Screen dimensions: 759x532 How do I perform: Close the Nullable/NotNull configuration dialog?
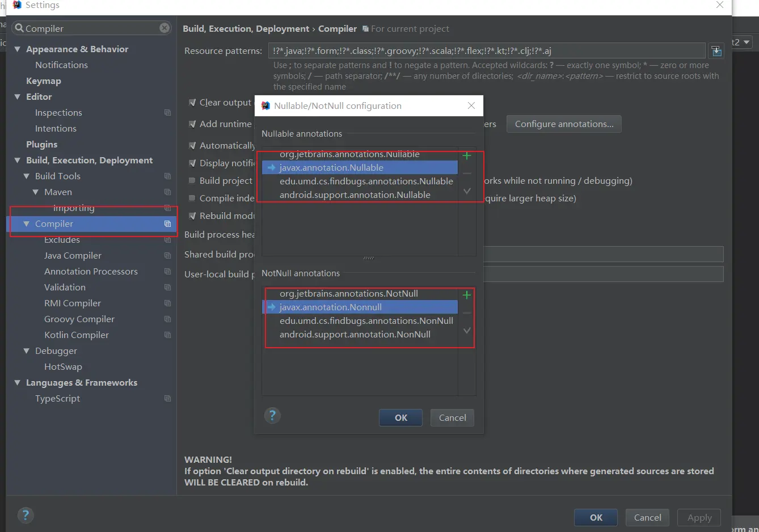pos(471,105)
